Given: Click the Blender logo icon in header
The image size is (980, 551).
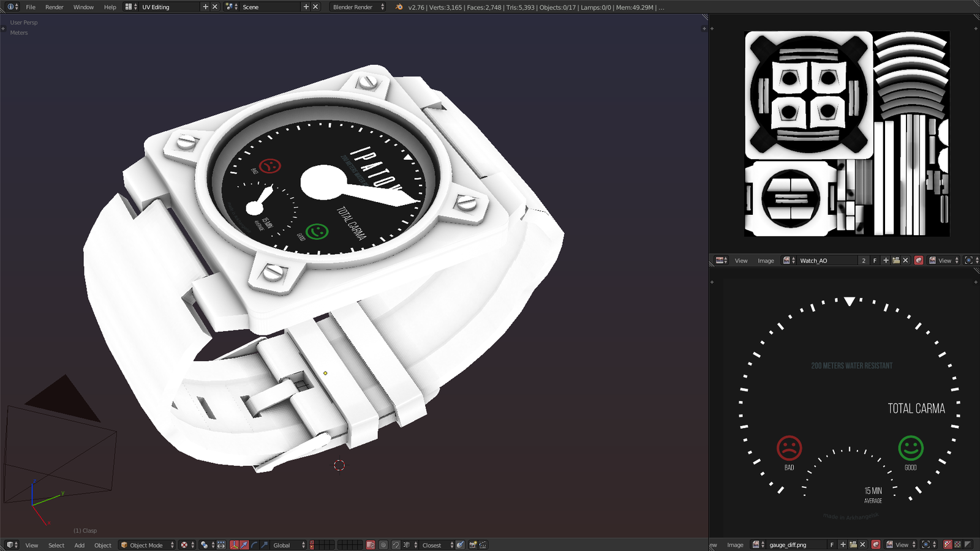Looking at the screenshot, I should click(399, 7).
